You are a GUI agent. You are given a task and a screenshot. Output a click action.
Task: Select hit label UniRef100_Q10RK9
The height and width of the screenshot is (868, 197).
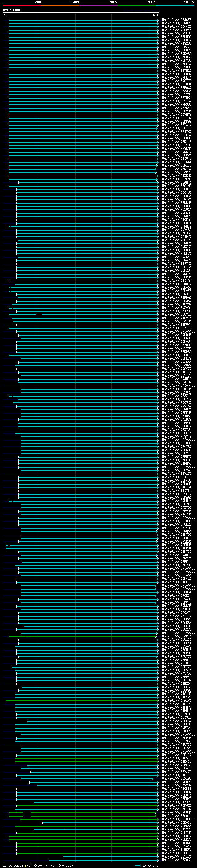[x=177, y=172]
